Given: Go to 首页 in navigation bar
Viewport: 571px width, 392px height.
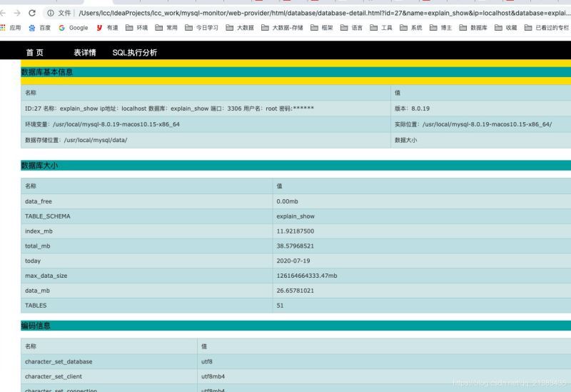Looking at the screenshot, I should point(34,52).
